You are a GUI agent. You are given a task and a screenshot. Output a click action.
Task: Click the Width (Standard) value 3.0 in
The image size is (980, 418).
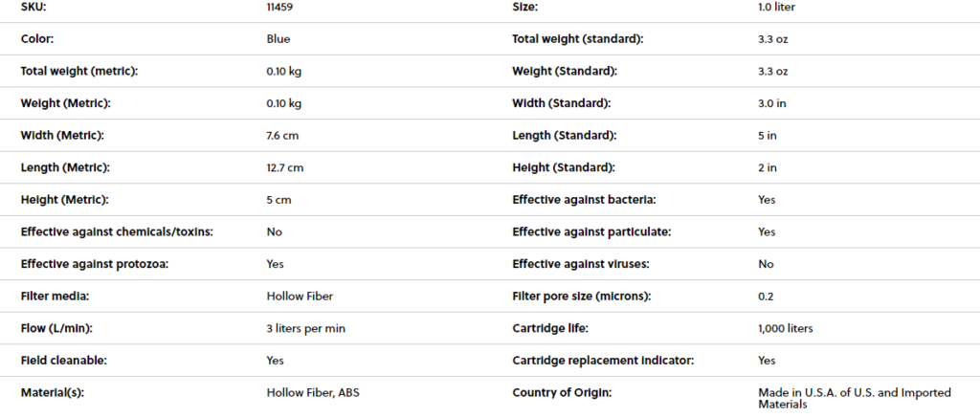point(772,103)
